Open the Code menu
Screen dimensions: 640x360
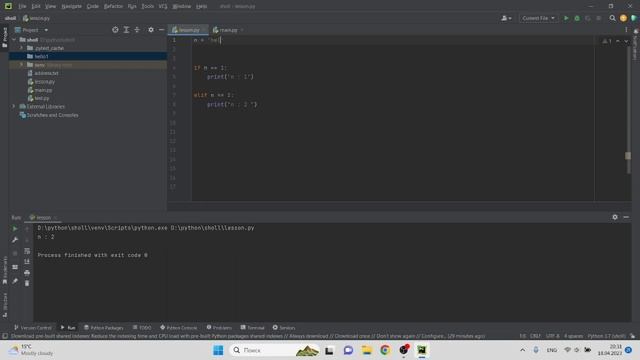[93, 6]
